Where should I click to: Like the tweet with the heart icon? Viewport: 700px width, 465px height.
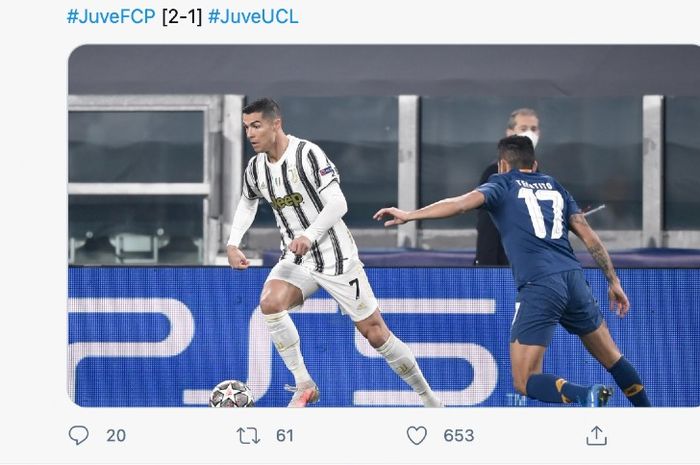coord(417,435)
